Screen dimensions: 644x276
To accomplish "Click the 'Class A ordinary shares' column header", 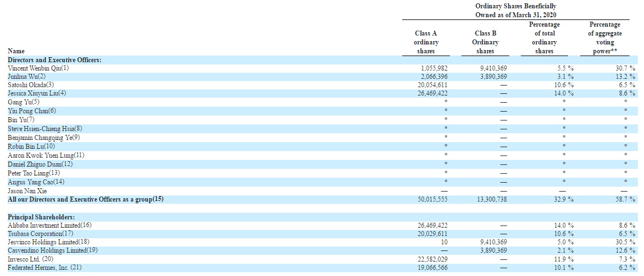I will (426, 42).
